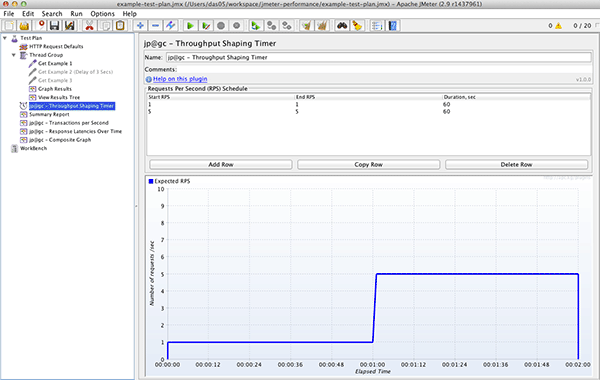Open Help using the blue book icon
This screenshot has width=600, height=380.
pos(393,26)
